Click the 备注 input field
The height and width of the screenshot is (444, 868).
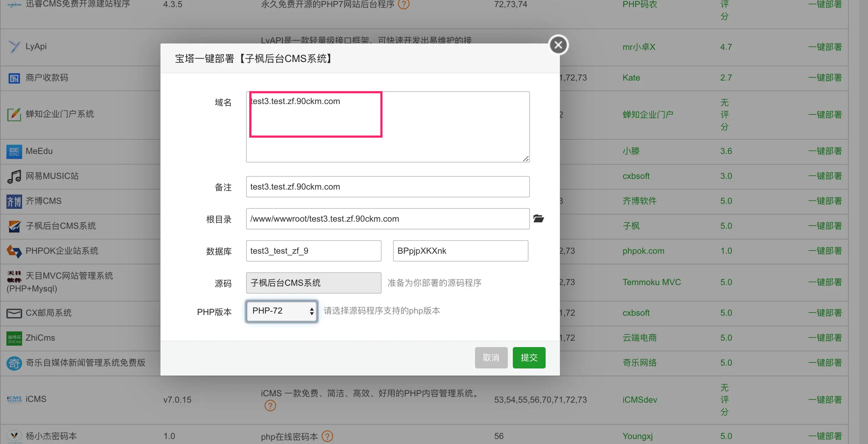pyautogui.click(x=387, y=187)
